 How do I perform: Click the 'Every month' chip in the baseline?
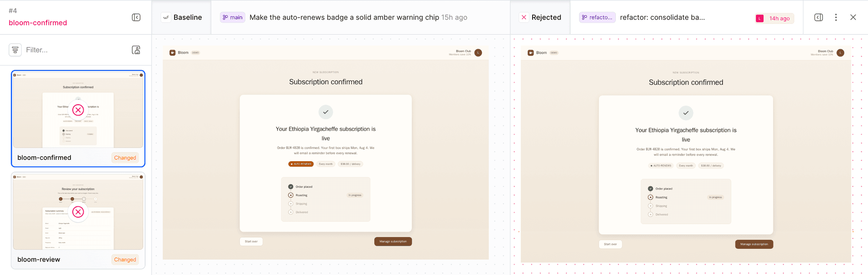[325, 164]
